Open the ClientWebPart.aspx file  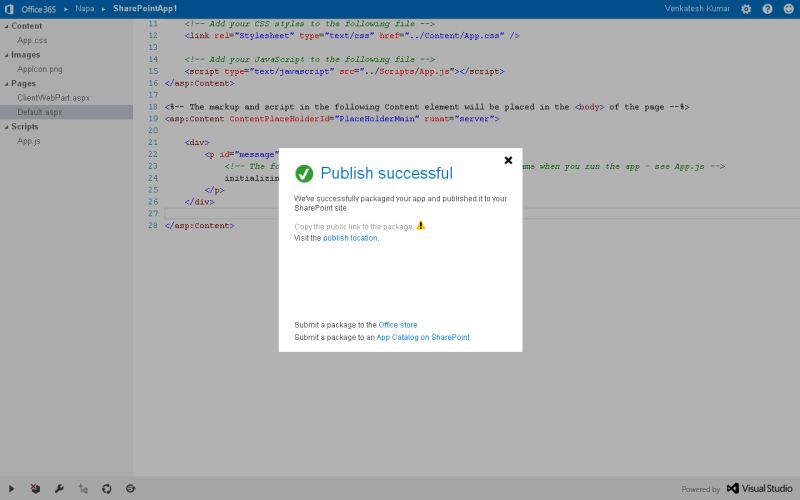pyautogui.click(x=54, y=97)
